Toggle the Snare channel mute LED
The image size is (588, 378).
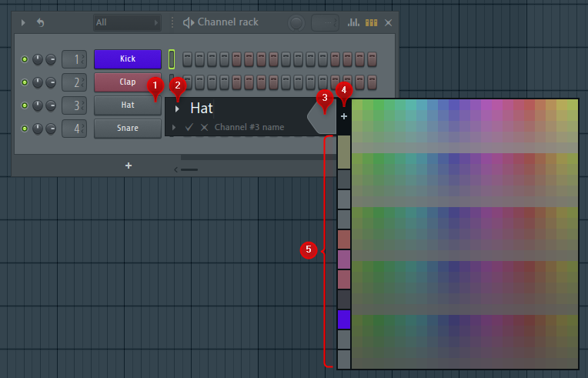tap(24, 128)
